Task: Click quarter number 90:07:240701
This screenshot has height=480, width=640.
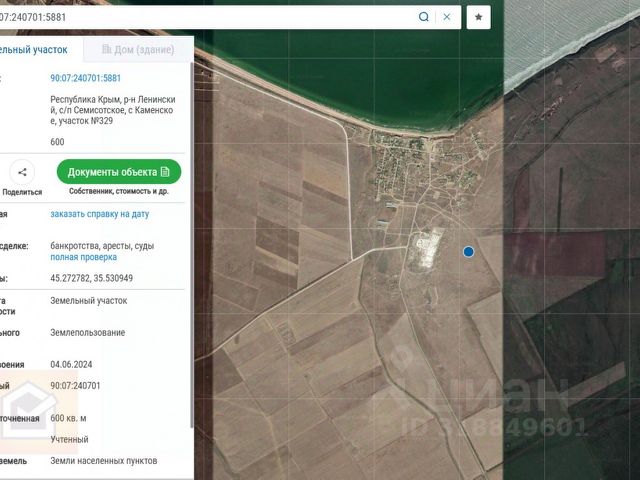Action: pos(75,386)
